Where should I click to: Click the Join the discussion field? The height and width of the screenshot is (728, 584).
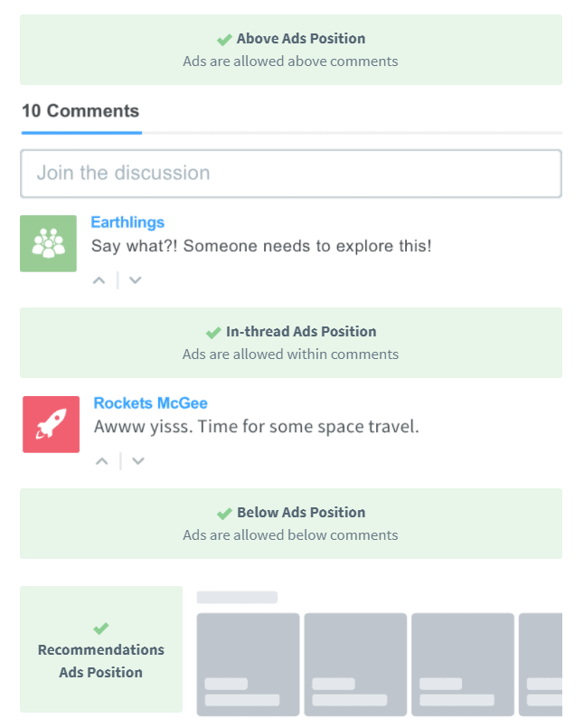[x=290, y=173]
